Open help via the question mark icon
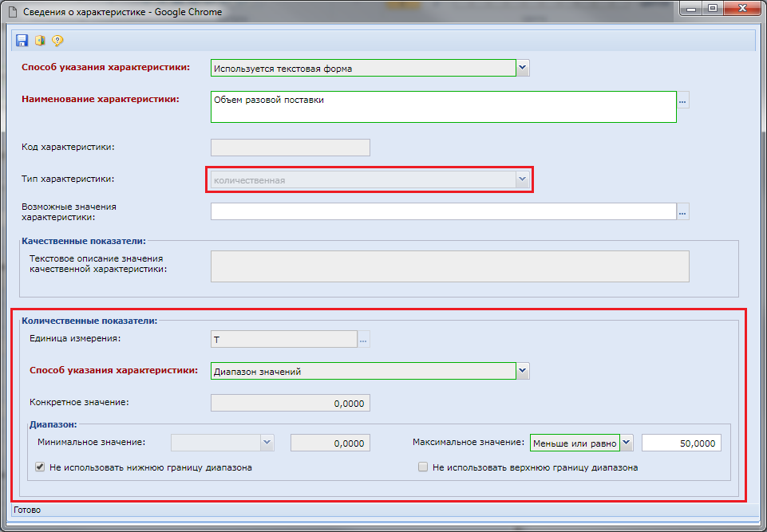 pyautogui.click(x=57, y=41)
